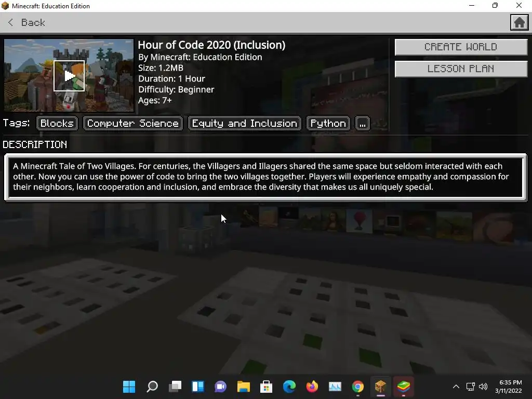Viewport: 532px width, 399px height.
Task: Open the Lesson Plan
Action: tap(461, 69)
